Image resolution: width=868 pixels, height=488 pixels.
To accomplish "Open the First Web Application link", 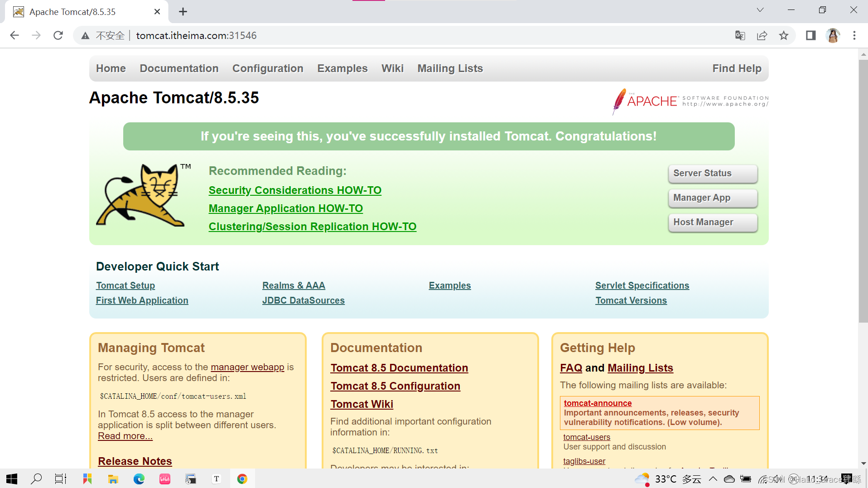I will coord(142,300).
